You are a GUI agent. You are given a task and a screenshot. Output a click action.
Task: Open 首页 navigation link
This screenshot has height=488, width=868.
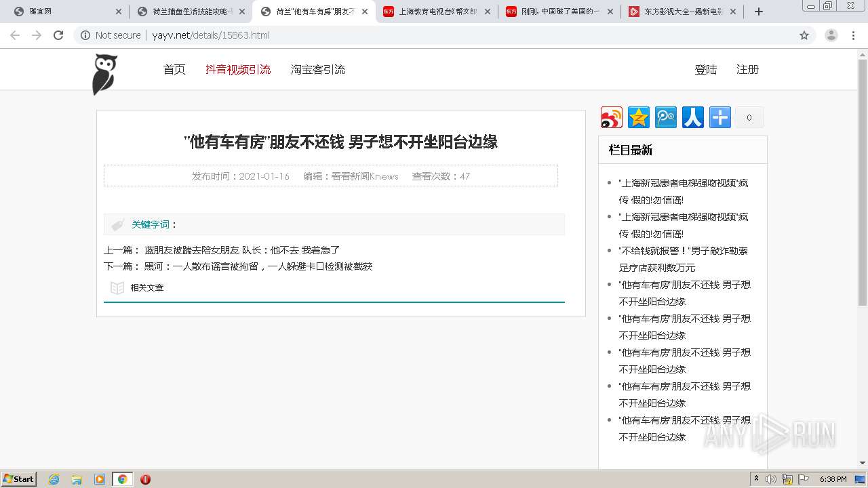coord(174,69)
